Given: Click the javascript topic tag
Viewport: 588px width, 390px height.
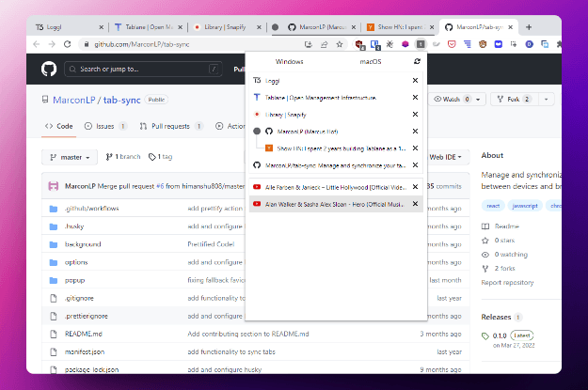Looking at the screenshot, I should [525, 206].
